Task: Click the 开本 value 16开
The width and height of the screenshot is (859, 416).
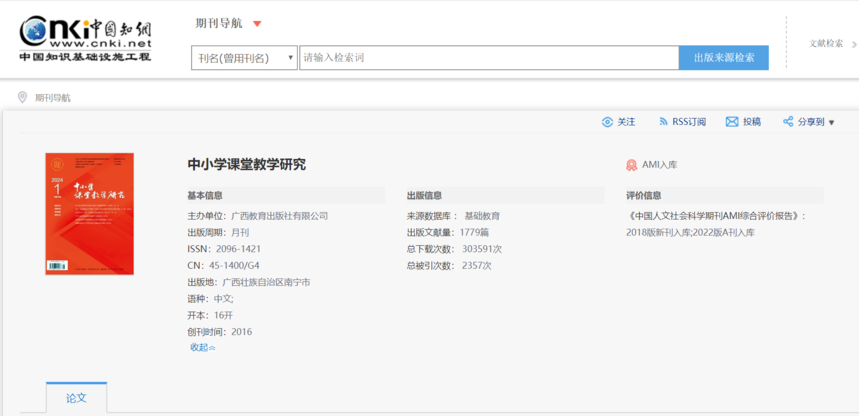Action: [x=224, y=315]
